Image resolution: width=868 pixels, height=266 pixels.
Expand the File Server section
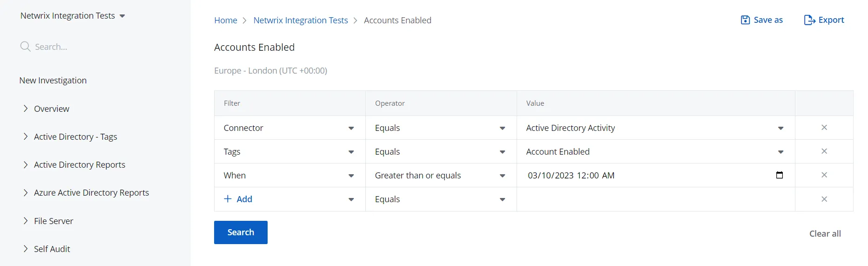26,221
